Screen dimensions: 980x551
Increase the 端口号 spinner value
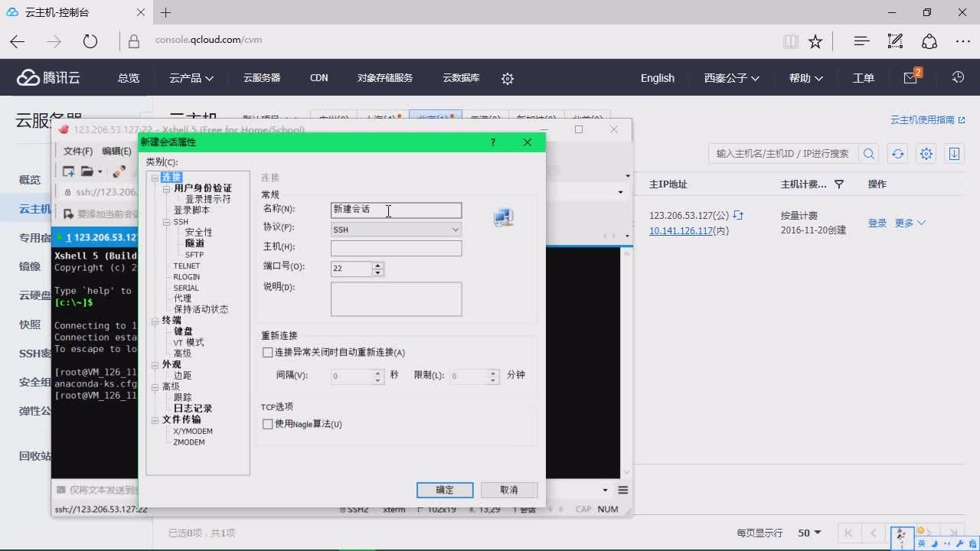coord(377,265)
